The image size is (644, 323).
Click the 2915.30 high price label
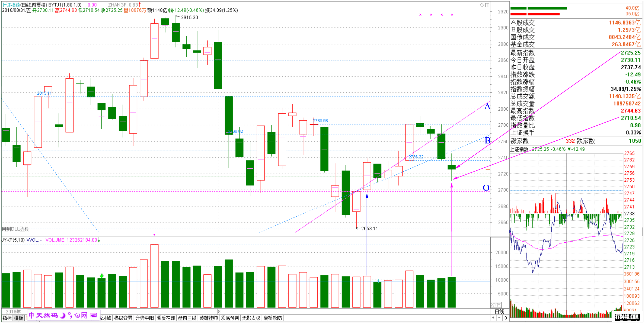click(189, 18)
